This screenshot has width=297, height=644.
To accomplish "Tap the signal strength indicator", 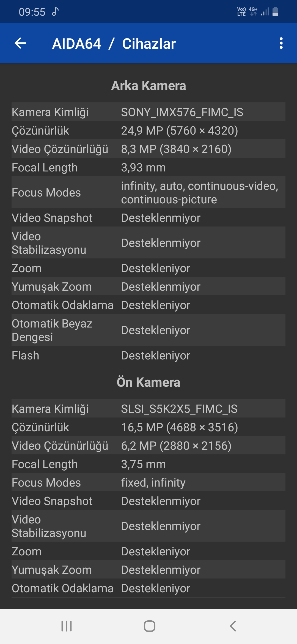I will click(x=265, y=12).
